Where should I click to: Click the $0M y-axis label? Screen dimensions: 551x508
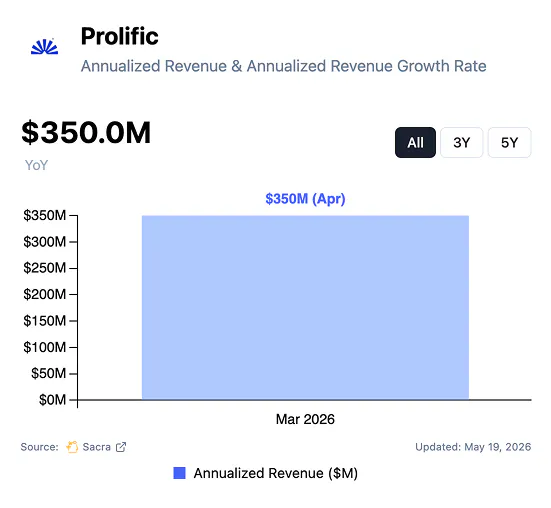point(52,400)
